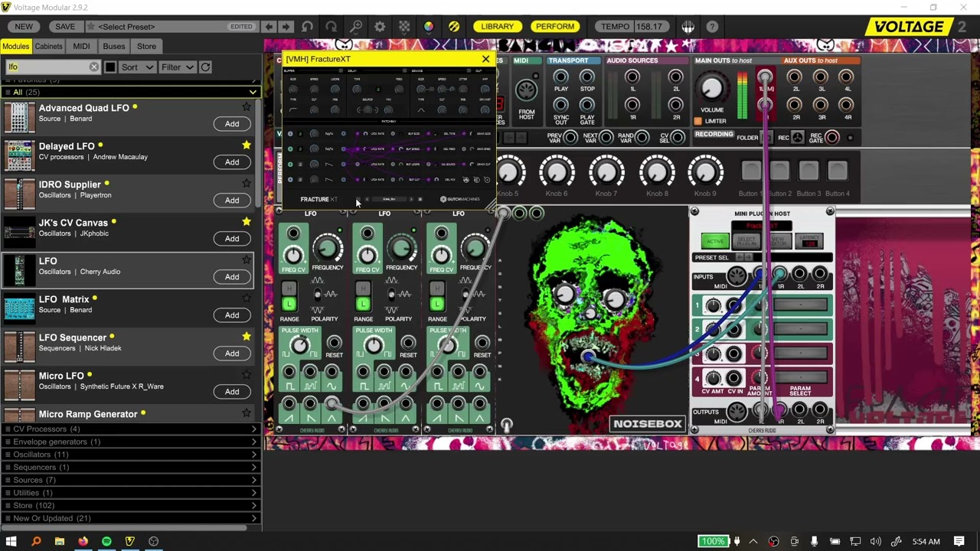Switch to the Buses tab
The image size is (980, 551).
(x=114, y=47)
